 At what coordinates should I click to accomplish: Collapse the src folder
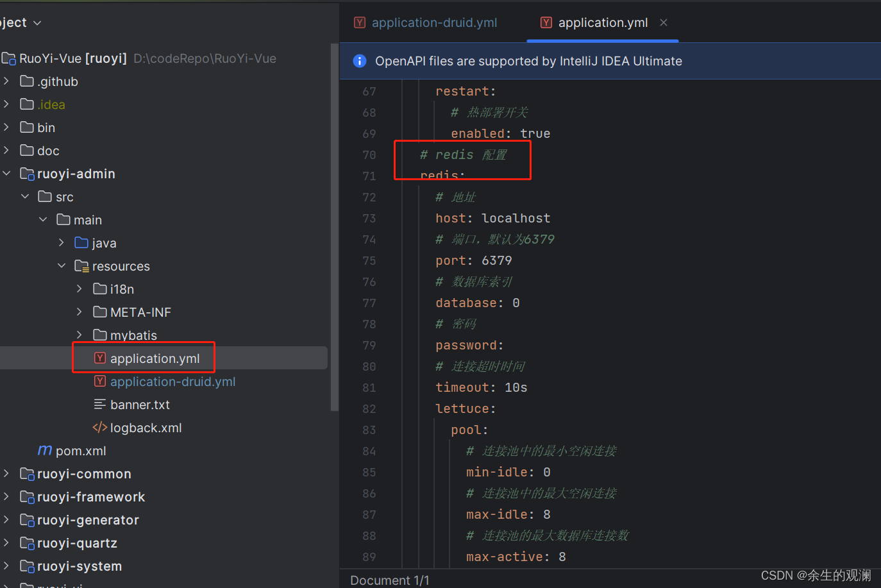tap(25, 197)
